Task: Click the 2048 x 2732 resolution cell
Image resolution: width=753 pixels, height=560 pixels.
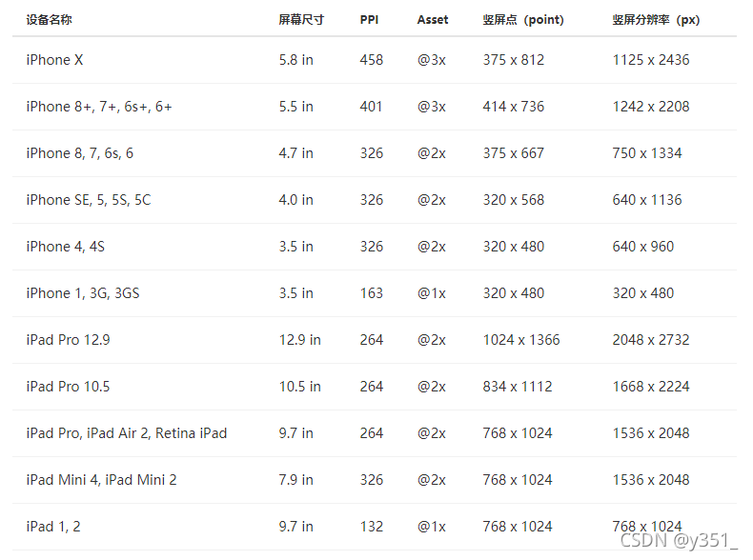Action: coord(651,340)
